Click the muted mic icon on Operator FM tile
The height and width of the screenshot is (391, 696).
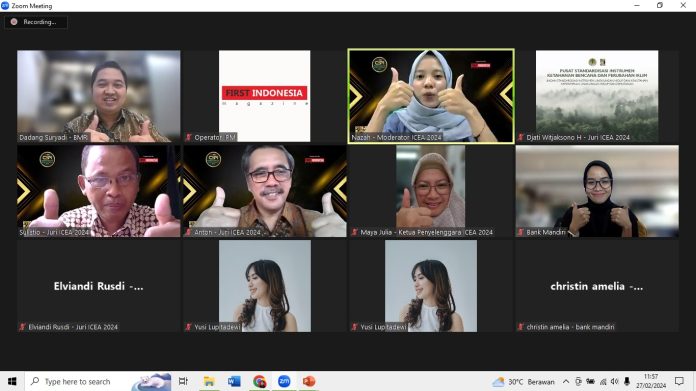pyautogui.click(x=189, y=137)
